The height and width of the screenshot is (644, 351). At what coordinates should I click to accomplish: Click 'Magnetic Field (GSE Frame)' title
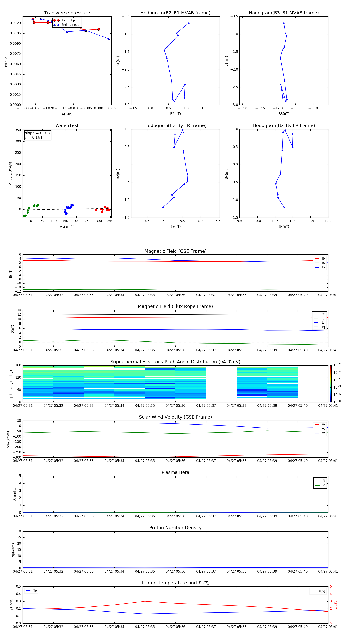tap(175, 251)
